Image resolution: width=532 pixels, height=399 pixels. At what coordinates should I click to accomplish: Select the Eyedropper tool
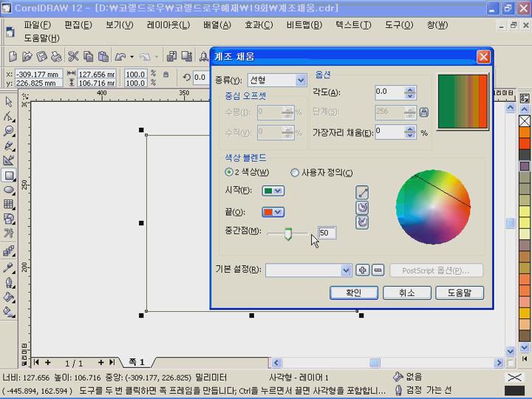pyautogui.click(x=8, y=267)
